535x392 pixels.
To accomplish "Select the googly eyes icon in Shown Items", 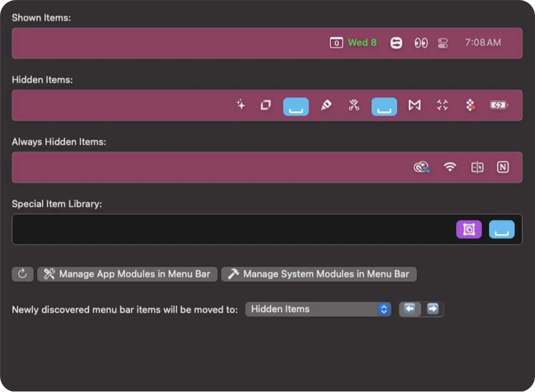I will [x=421, y=43].
